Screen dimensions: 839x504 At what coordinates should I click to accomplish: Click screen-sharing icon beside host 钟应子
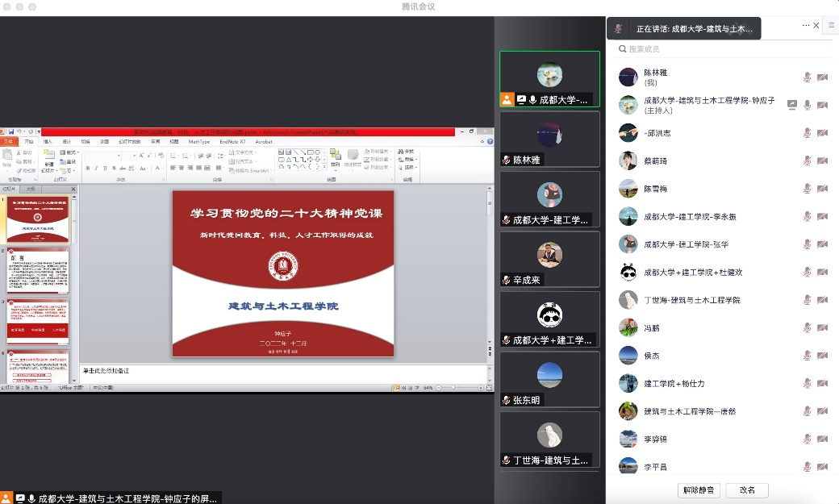tap(792, 105)
